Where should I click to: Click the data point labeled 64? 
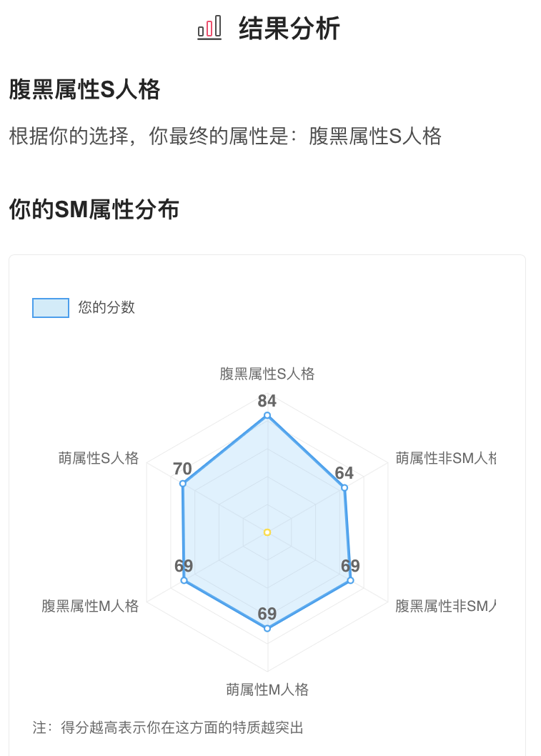tap(344, 488)
